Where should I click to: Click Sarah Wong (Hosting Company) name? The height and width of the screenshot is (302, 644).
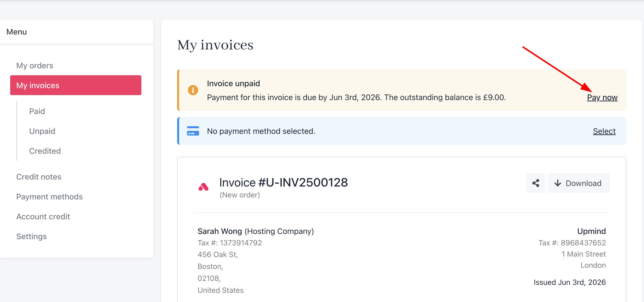click(x=256, y=231)
